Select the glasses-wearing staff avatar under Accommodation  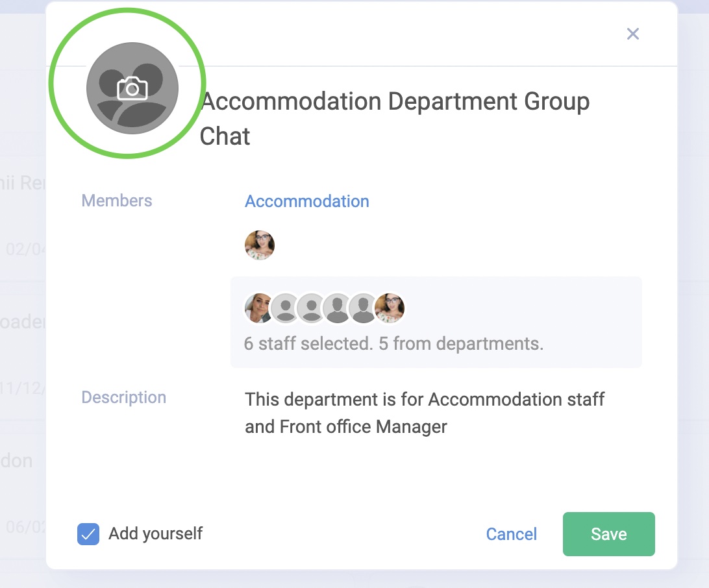(x=260, y=245)
